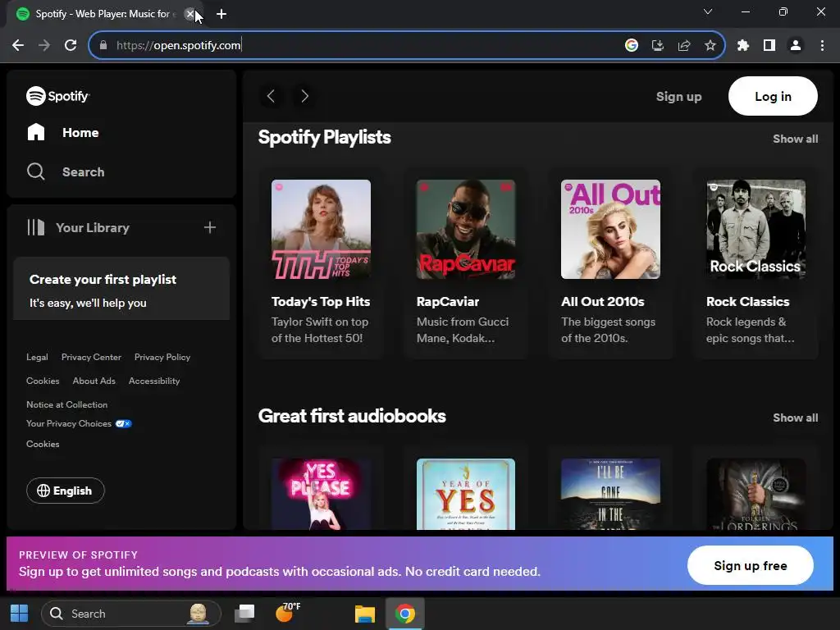Open Your Privacy Choices link
This screenshot has height=630, width=840.
click(79, 424)
